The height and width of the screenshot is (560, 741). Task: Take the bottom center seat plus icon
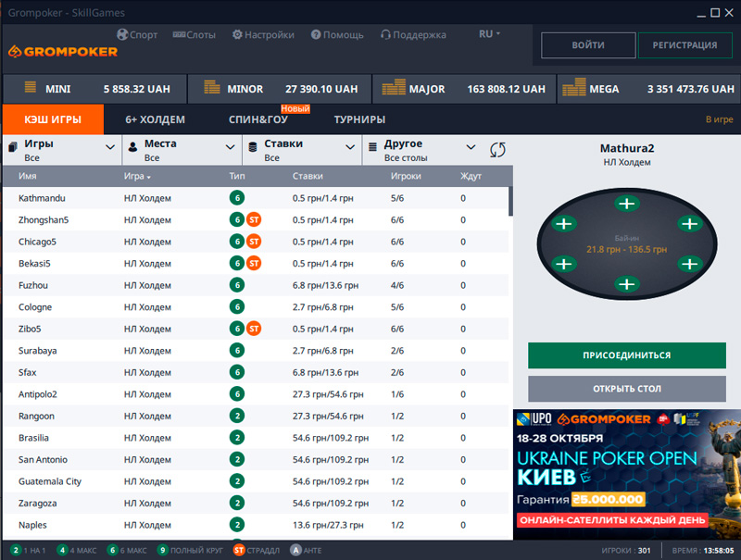point(627,284)
